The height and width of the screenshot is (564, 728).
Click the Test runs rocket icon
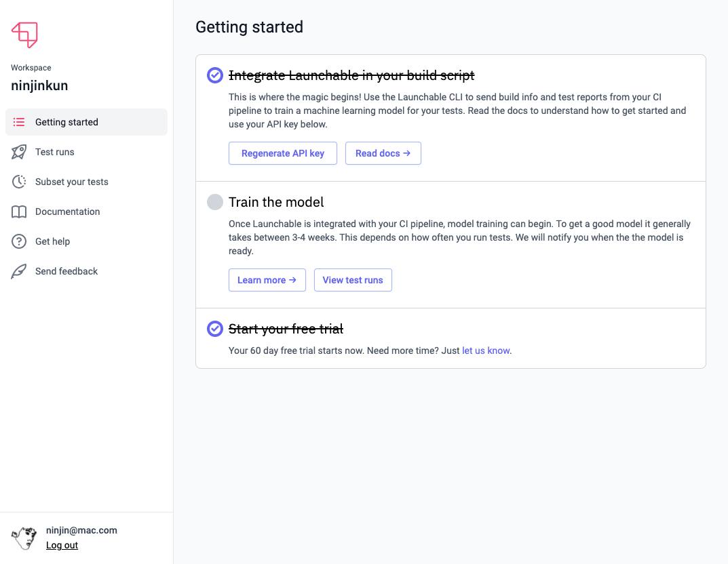19,152
